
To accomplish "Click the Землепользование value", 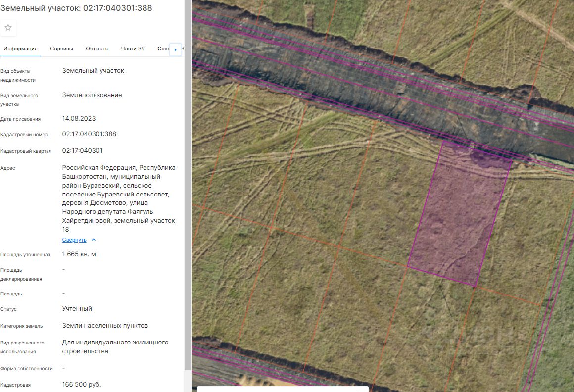I will [x=92, y=95].
